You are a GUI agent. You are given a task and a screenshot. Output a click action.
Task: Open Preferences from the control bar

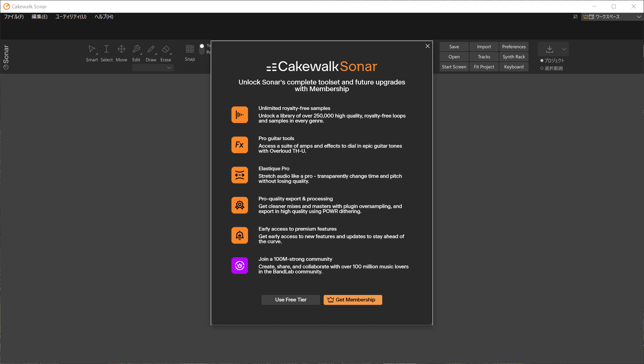[514, 47]
